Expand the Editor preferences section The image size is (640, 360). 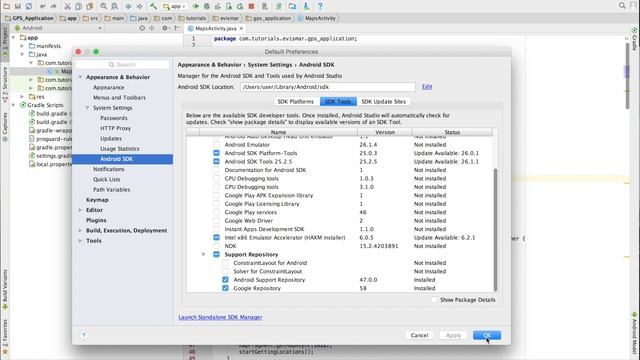[80, 210]
